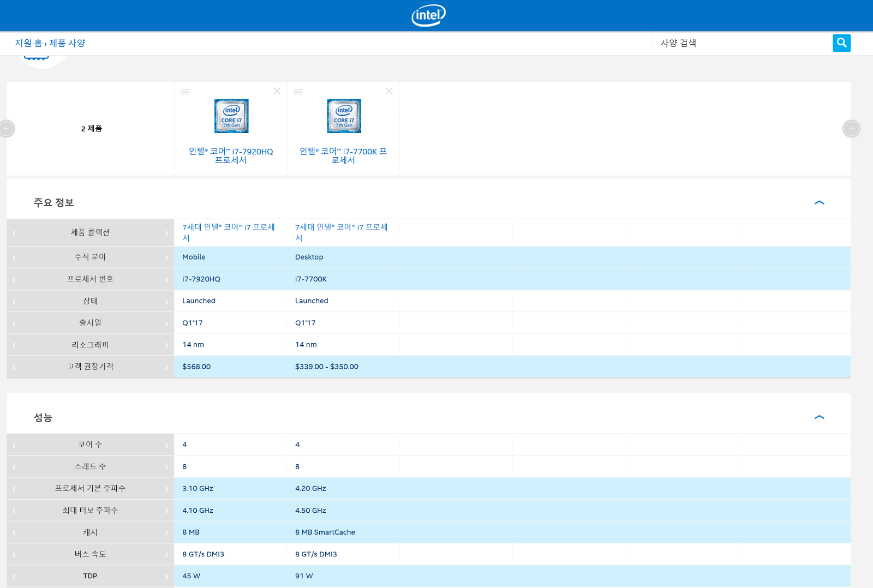Remove the i7-7700K product from comparison

pos(389,91)
